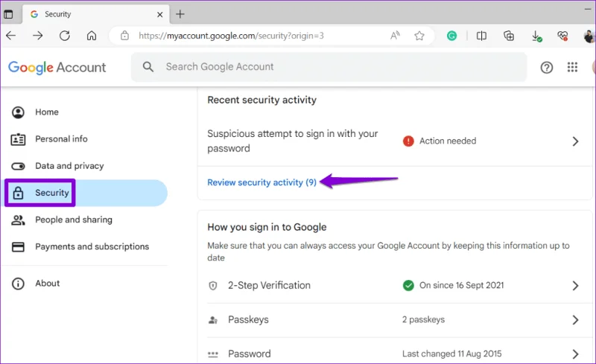The width and height of the screenshot is (596, 364).
Task: Open the Grammarly extension icon
Action: [451, 36]
